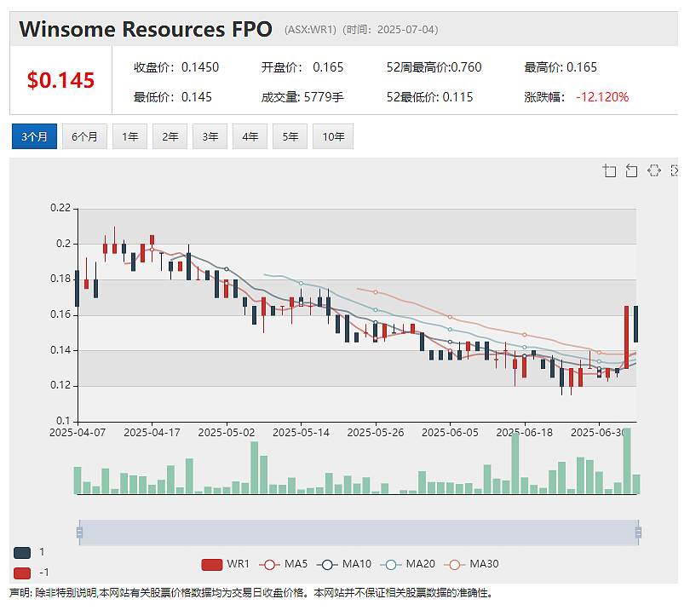Click the 2025-05-02 axis date label

[227, 433]
